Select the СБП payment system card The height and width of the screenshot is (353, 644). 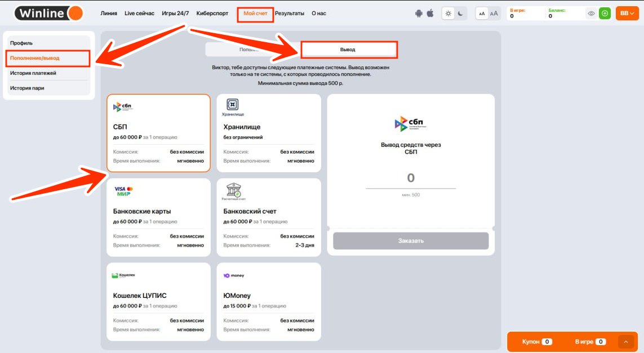tap(158, 133)
